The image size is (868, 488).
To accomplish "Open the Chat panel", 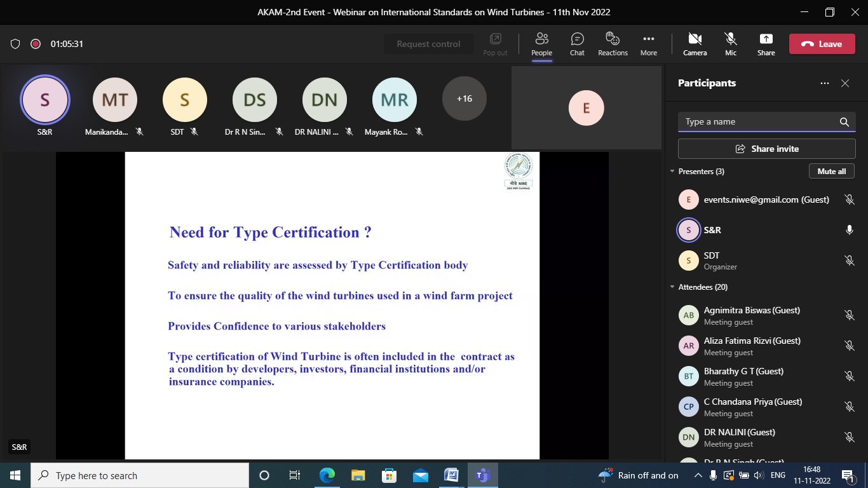I will 577,44.
